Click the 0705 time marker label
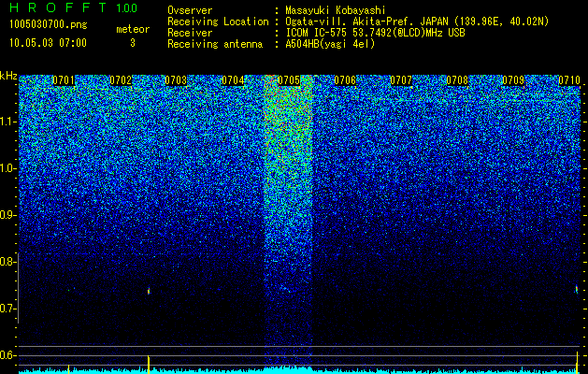 click(289, 80)
